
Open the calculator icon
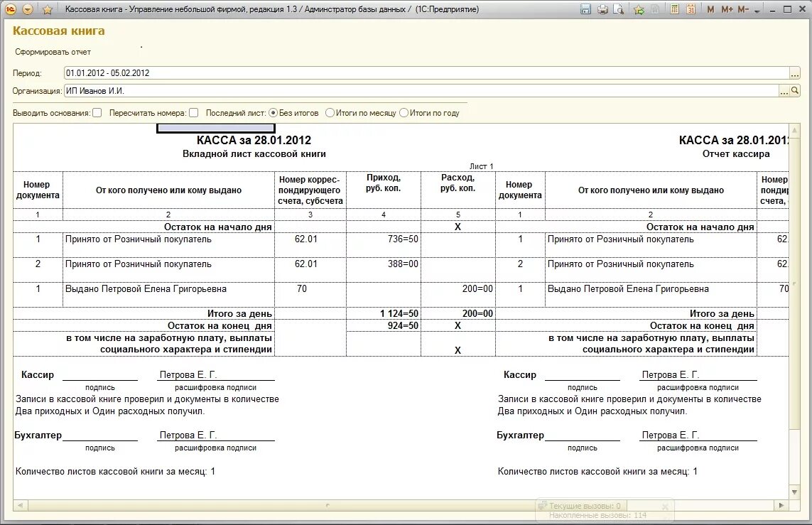tap(674, 9)
